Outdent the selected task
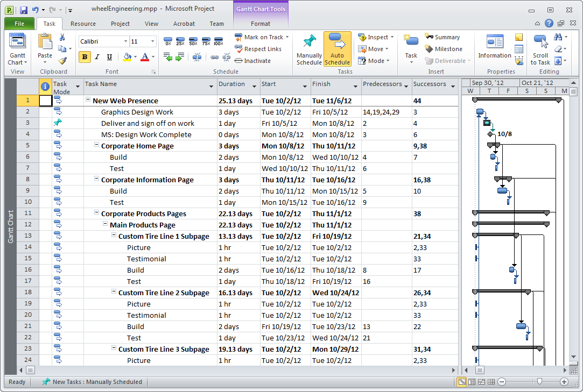 168,57
